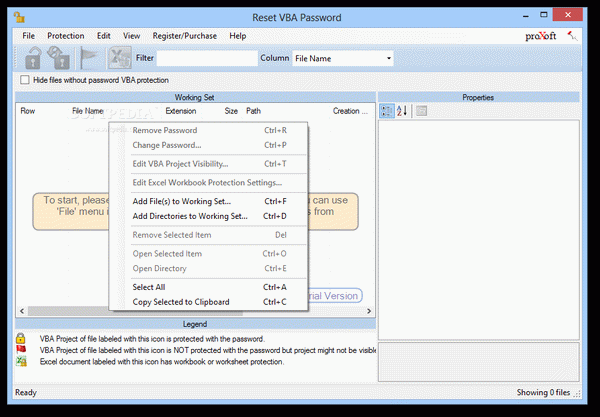This screenshot has height=417, width=600.
Task: Choose Copy Selected to Clipboard
Action: pyautogui.click(x=209, y=302)
